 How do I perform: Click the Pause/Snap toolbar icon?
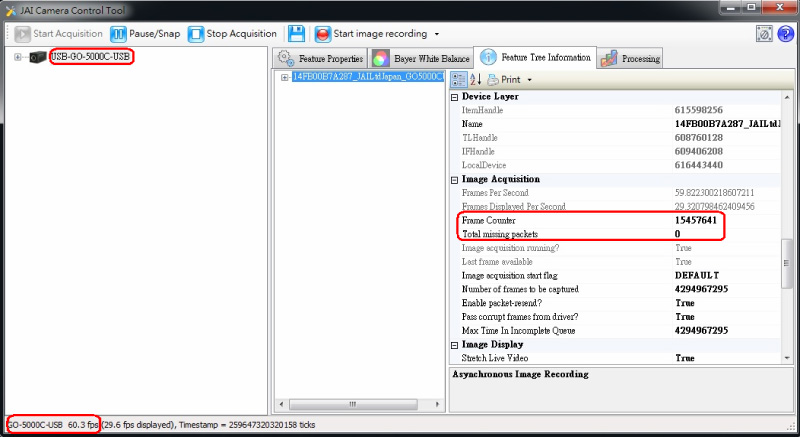coord(118,33)
